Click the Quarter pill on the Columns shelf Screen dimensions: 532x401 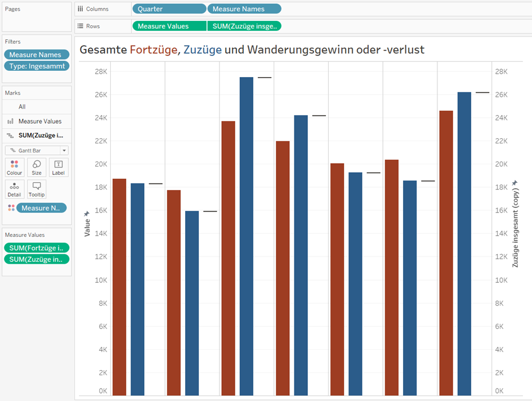(x=169, y=9)
